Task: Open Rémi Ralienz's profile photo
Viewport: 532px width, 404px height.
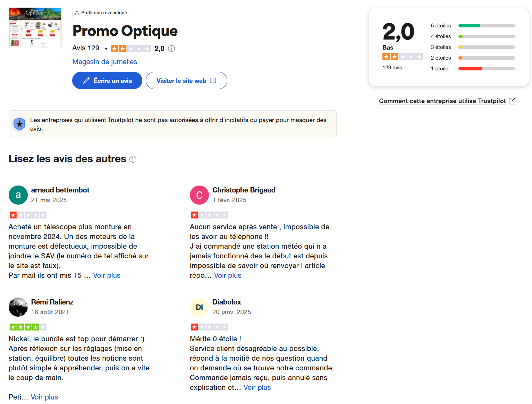Action: coord(18,307)
